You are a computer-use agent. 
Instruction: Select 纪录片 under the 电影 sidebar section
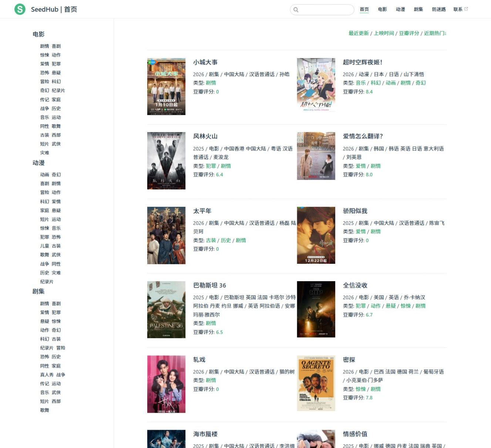(x=58, y=91)
